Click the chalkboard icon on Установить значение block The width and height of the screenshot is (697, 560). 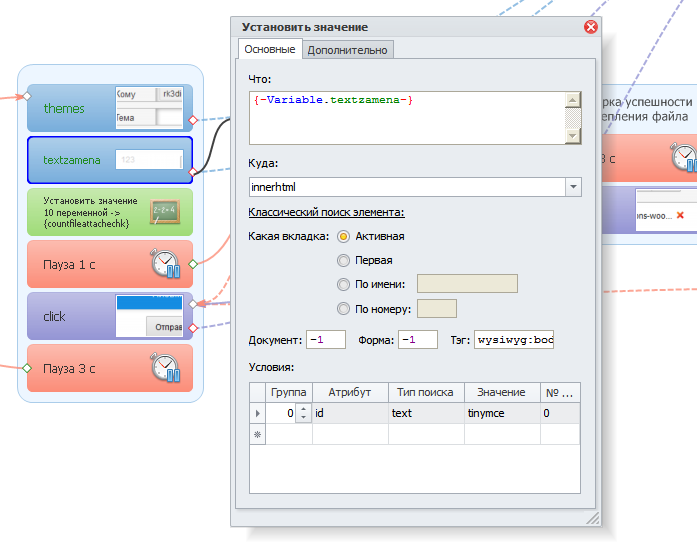164,212
